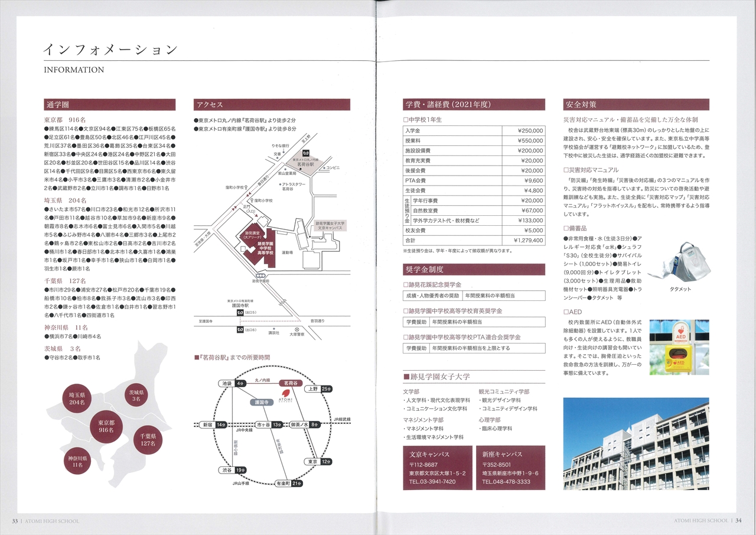The height and width of the screenshot is (535, 756).
Task: Click the 跡見学園女子大学 heading
Action: (x=437, y=377)
